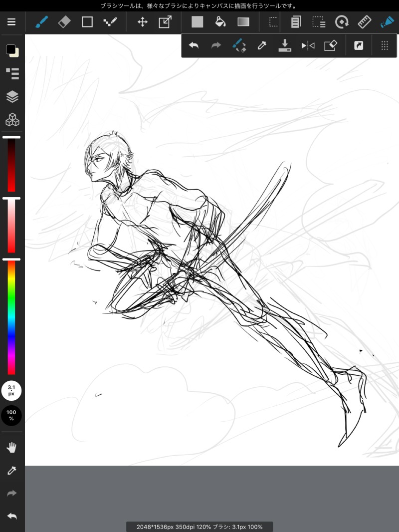
Task: Click the bottom canvas info status bar
Action: [199, 527]
